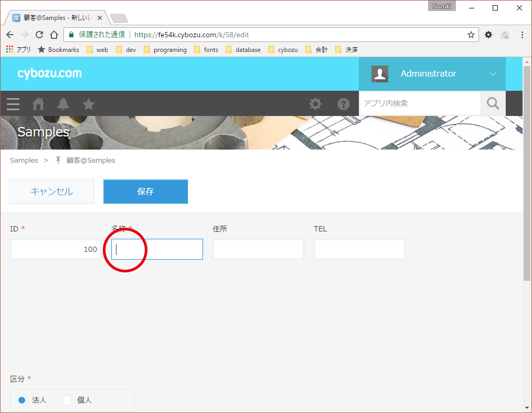
Task: Open the dev bookmarks folder
Action: [x=126, y=49]
